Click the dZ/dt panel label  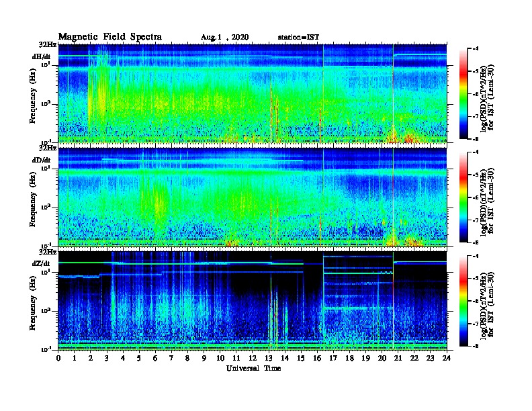(x=42, y=263)
